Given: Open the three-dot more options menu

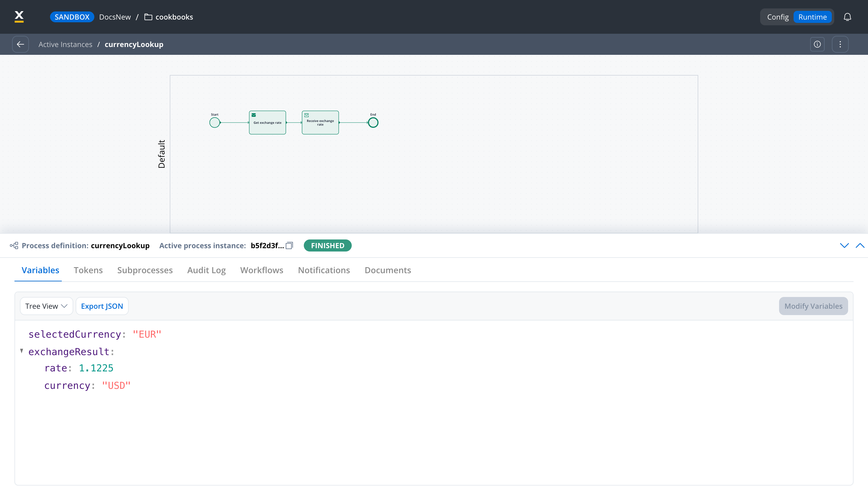Looking at the screenshot, I should click(840, 44).
